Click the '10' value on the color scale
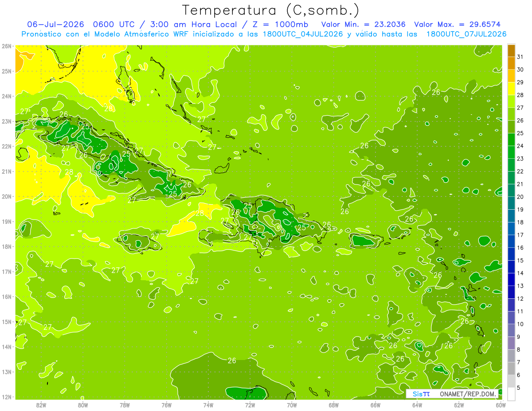532x411 pixels. click(x=520, y=324)
